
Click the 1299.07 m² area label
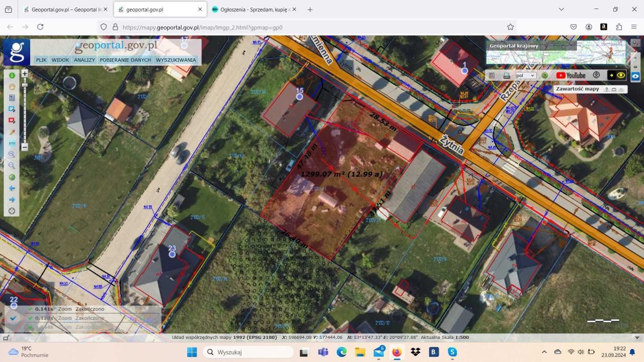(342, 174)
